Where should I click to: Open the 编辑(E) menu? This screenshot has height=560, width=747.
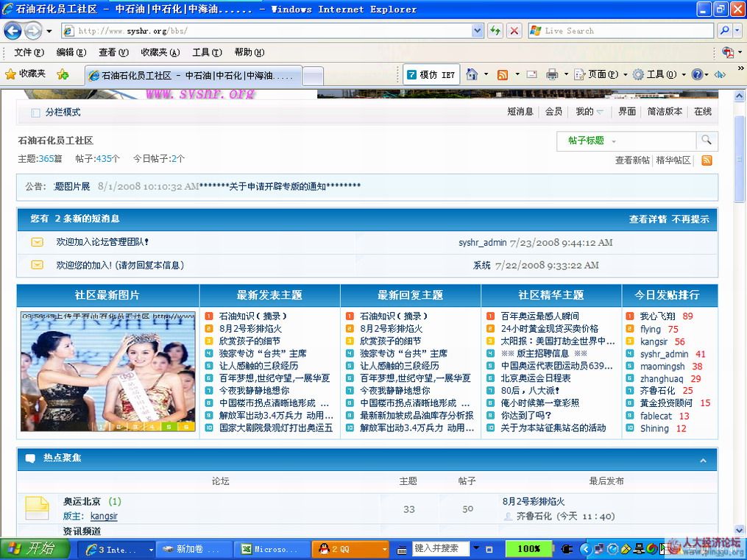[71, 52]
